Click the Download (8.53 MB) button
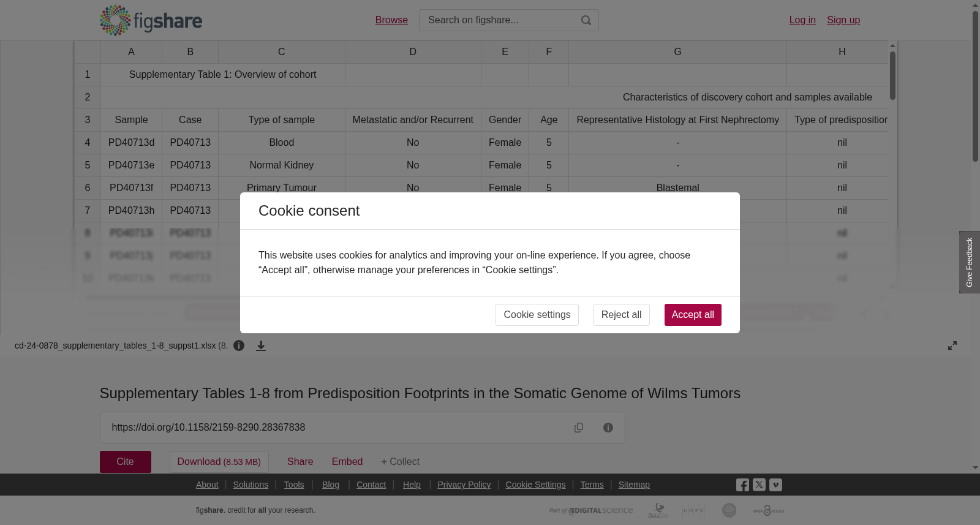The height and width of the screenshot is (525, 980). click(x=219, y=462)
